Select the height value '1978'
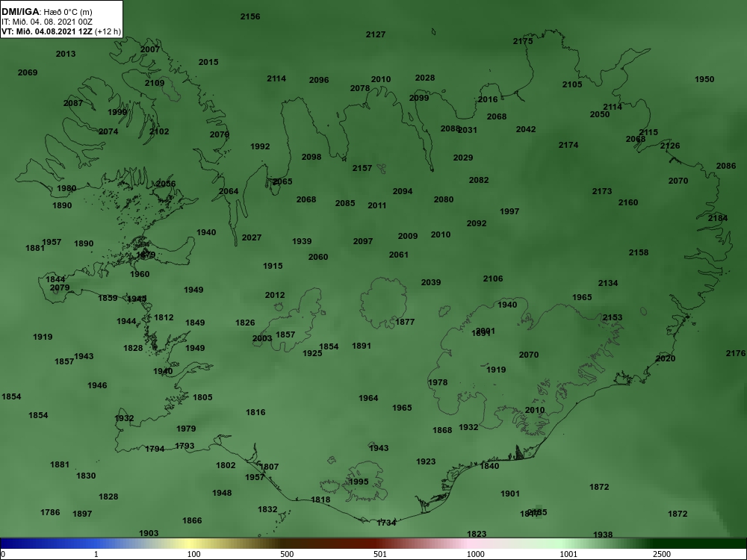 pyautogui.click(x=437, y=382)
